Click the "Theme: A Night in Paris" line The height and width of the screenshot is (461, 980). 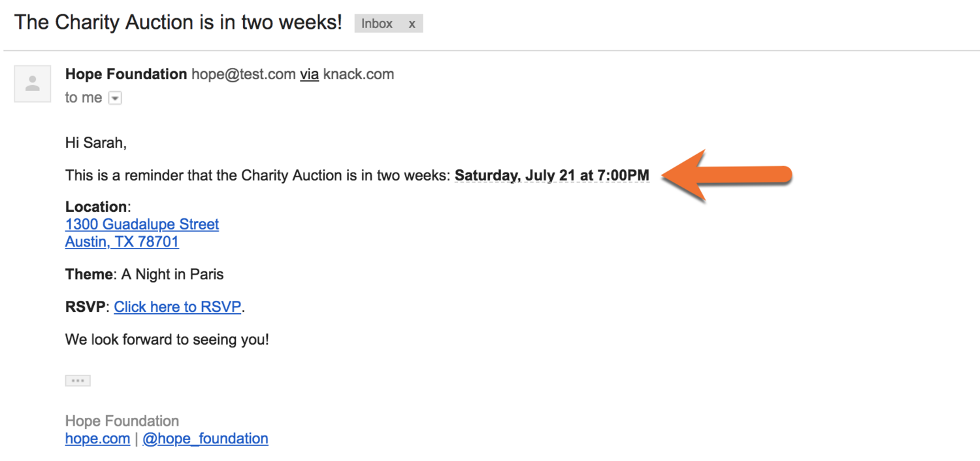click(x=144, y=275)
